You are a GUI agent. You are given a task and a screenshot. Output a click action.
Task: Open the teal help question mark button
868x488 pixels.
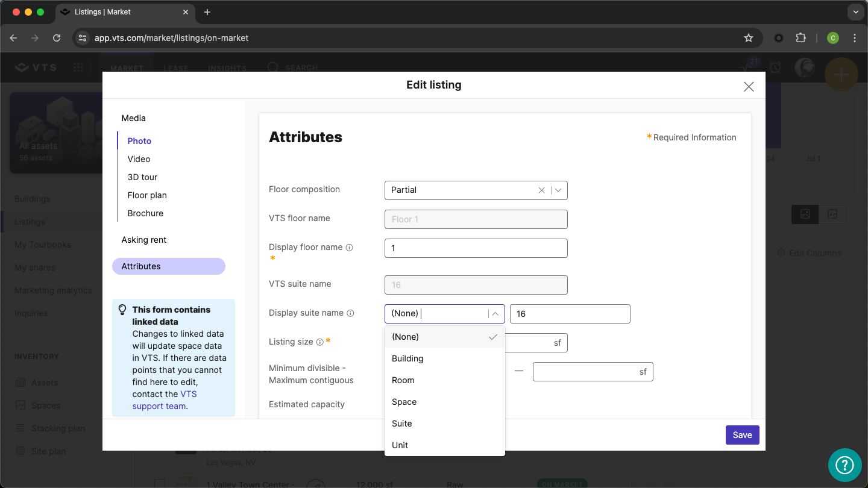point(844,465)
